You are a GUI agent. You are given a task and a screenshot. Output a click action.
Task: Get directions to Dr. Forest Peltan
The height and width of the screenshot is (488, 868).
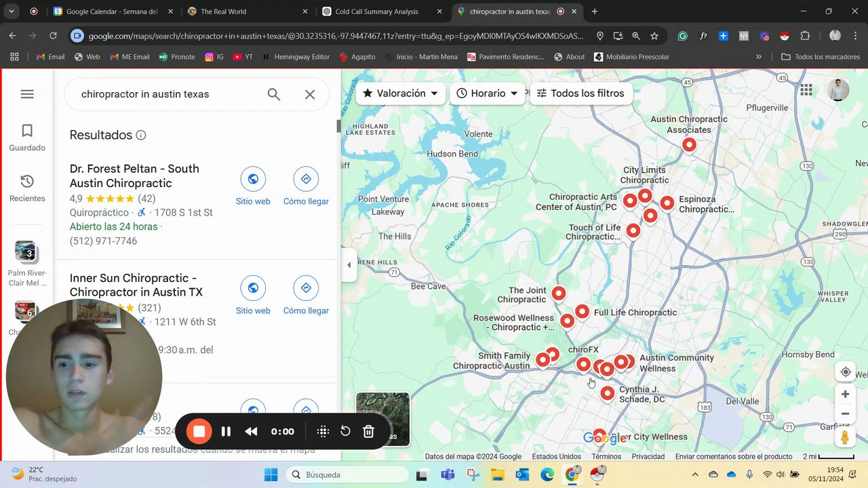(x=306, y=187)
